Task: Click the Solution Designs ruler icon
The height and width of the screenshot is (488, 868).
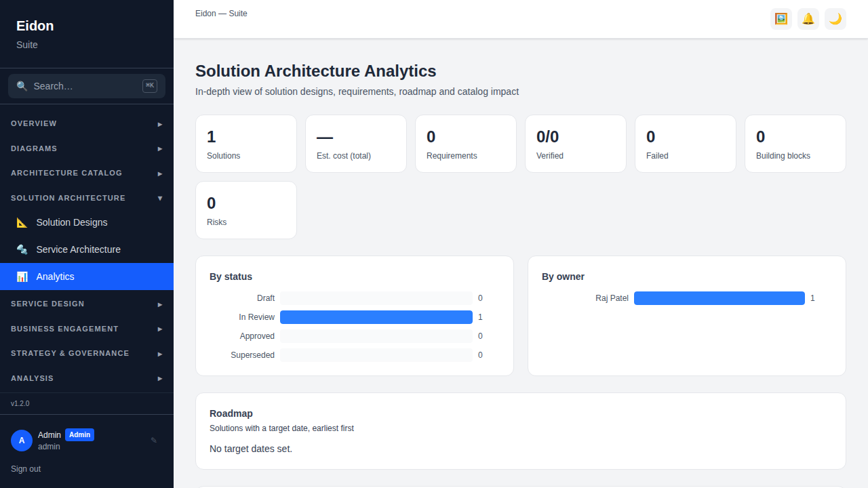Action: [x=22, y=222]
